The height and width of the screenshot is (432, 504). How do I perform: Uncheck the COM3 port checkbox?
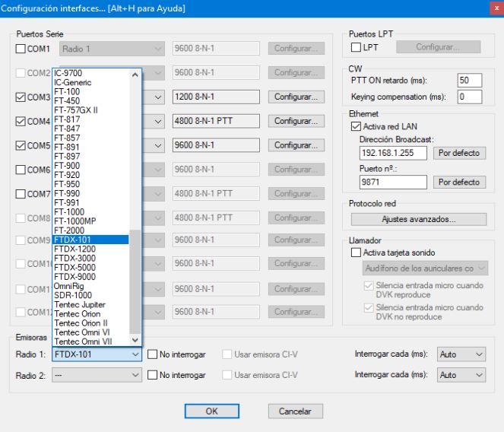21,97
